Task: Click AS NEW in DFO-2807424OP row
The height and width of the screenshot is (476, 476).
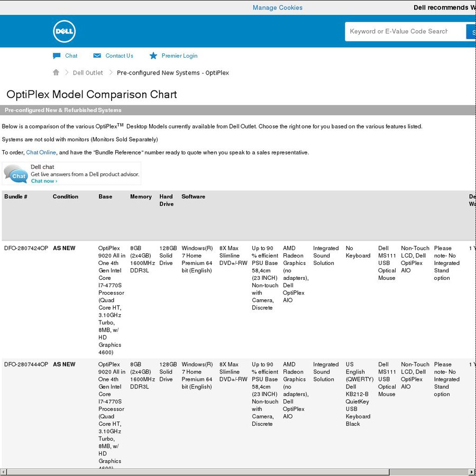Action: (64, 249)
